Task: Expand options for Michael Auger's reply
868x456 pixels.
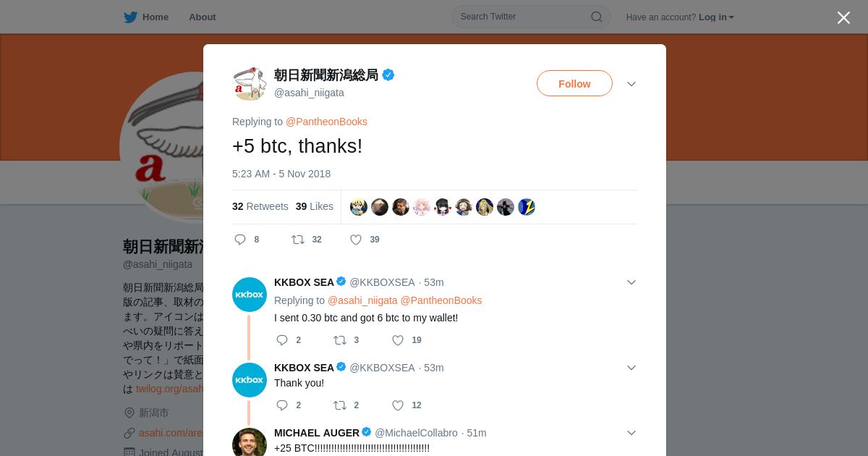Action: tap(631, 433)
